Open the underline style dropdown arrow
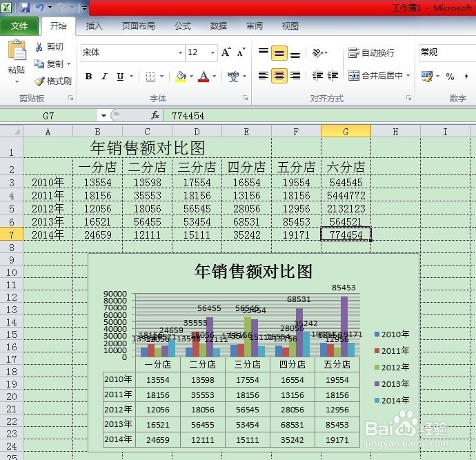 132,77
